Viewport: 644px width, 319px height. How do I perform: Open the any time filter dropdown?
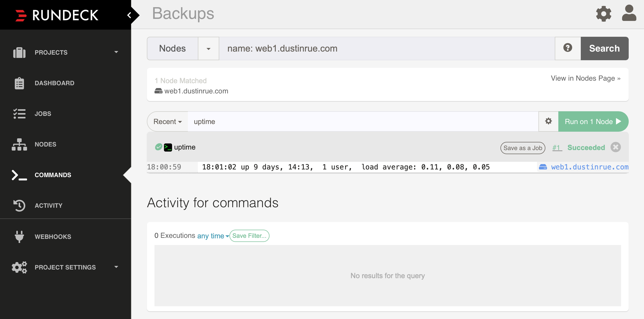click(213, 236)
